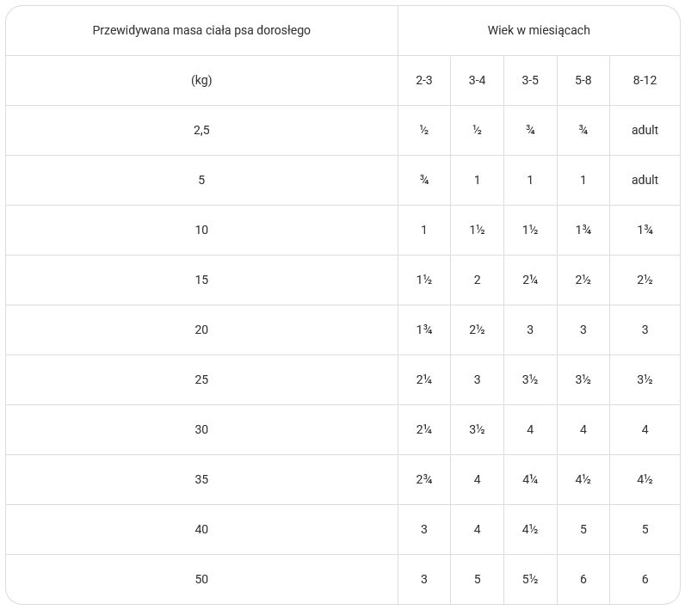Click the '2¼' value in the 25 kg row

pos(423,379)
